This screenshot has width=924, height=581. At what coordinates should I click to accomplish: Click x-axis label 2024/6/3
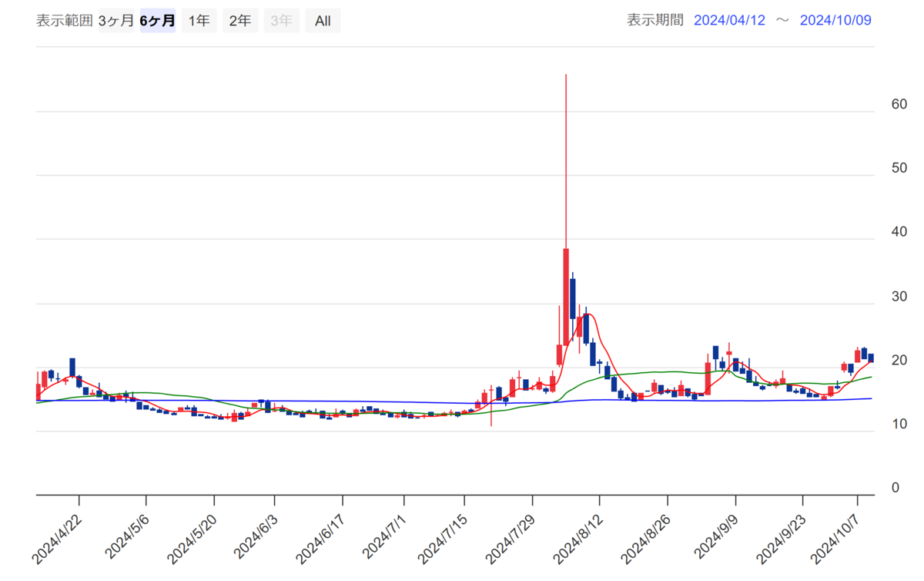tap(254, 538)
